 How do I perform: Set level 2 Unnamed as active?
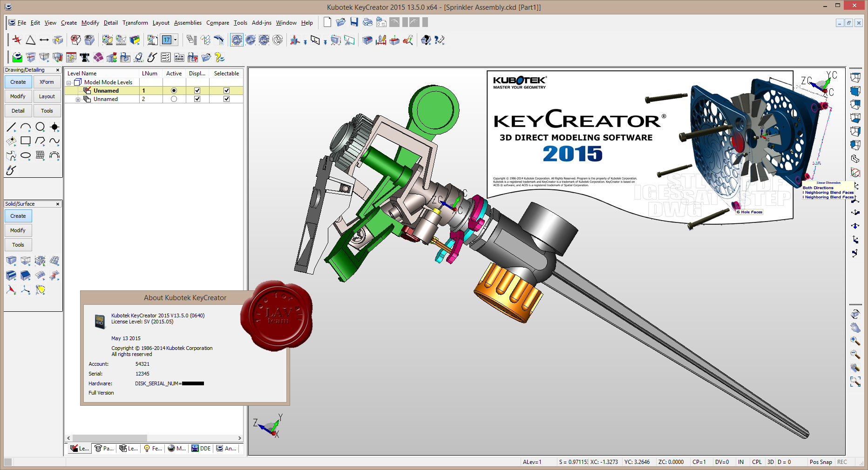174,99
